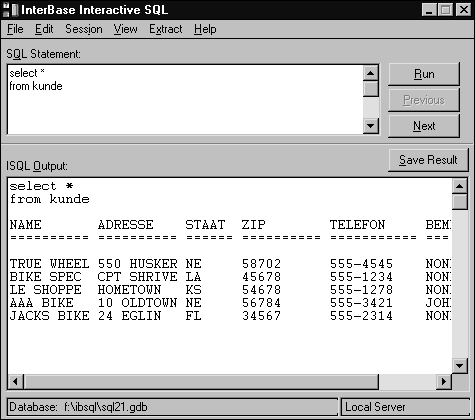Click the zip code 54678
Viewport: 475px width, 420px height.
[262, 290]
